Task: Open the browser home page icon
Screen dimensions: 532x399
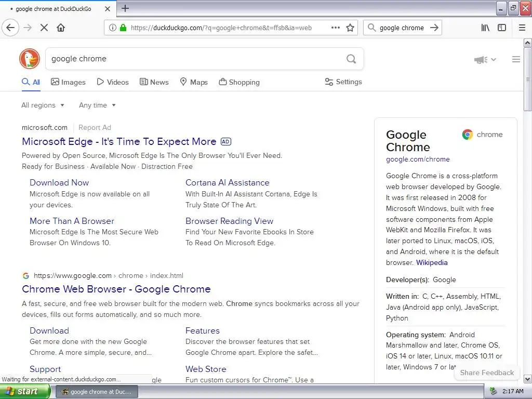Action: coord(61,28)
